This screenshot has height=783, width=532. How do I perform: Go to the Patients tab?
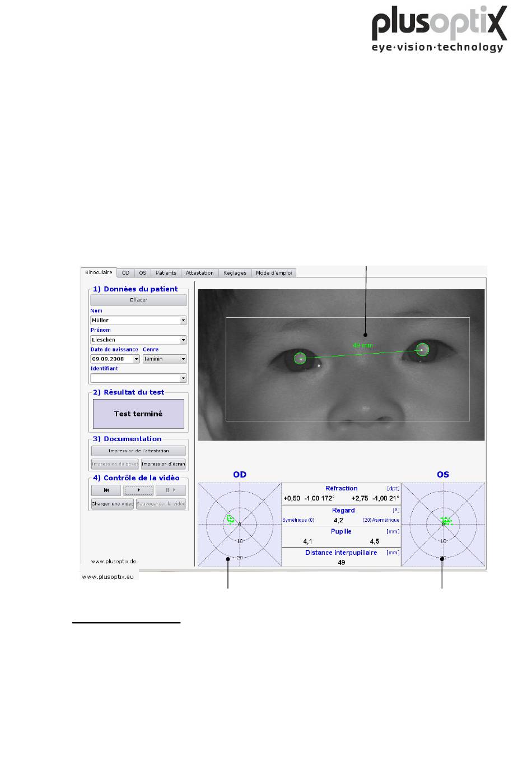[x=166, y=273]
